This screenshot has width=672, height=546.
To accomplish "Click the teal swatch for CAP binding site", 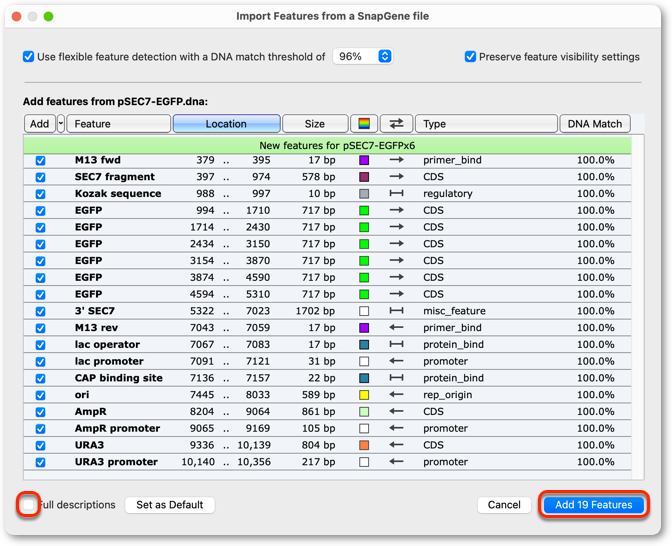I will point(364,378).
